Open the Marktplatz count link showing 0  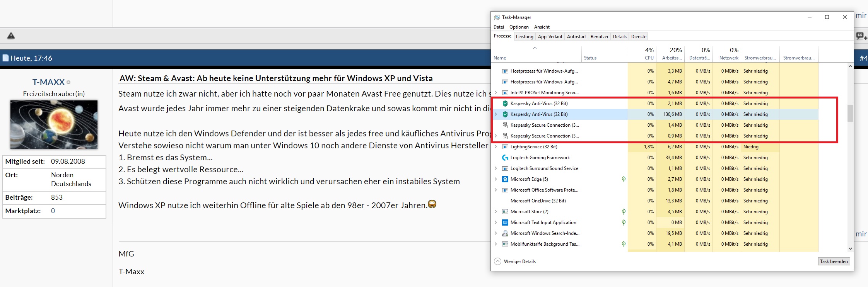tap(53, 211)
